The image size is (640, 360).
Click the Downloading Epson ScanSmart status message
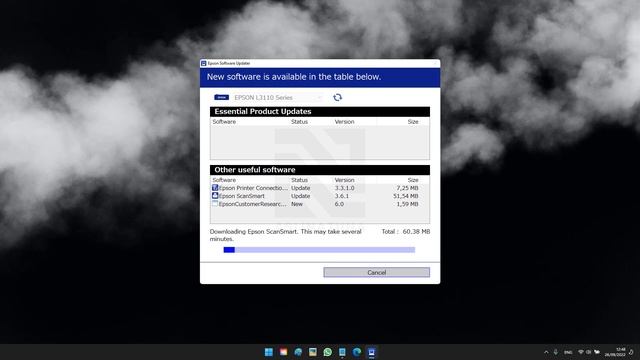click(x=286, y=235)
